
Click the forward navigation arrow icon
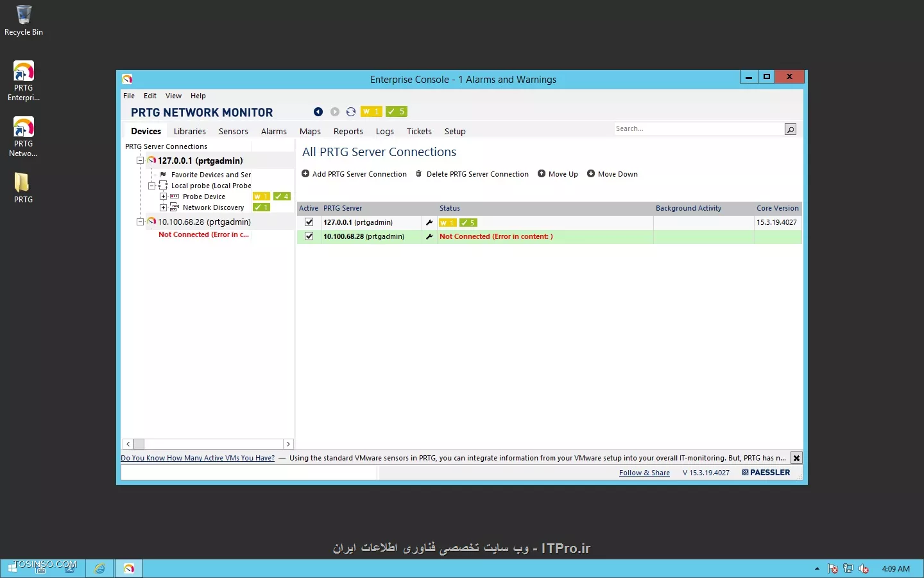335,112
